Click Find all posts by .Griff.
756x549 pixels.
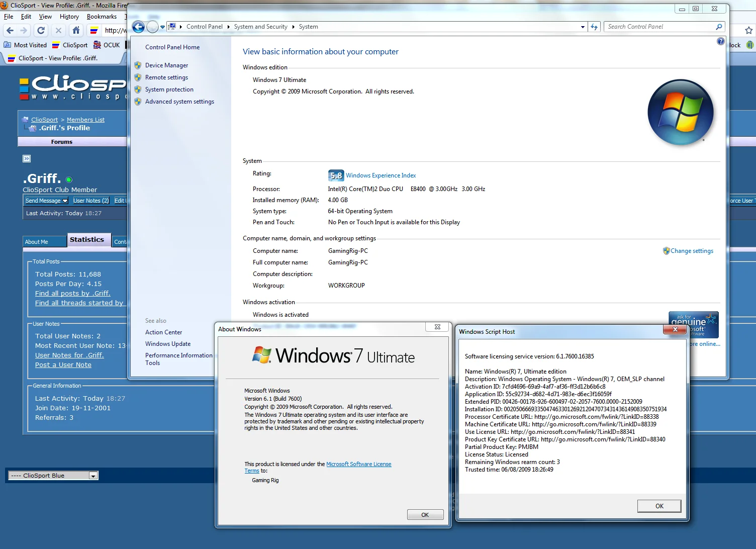(x=73, y=294)
